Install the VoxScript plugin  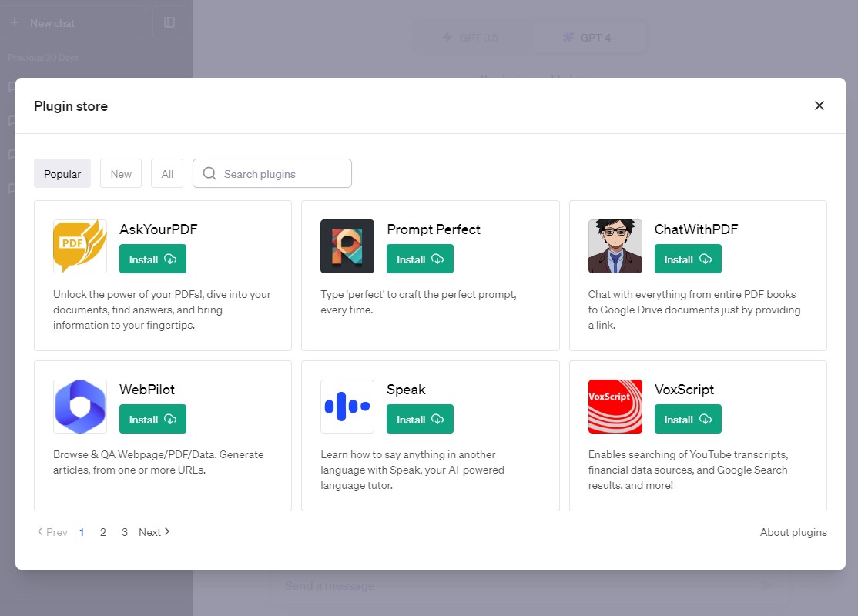pyautogui.click(x=688, y=419)
